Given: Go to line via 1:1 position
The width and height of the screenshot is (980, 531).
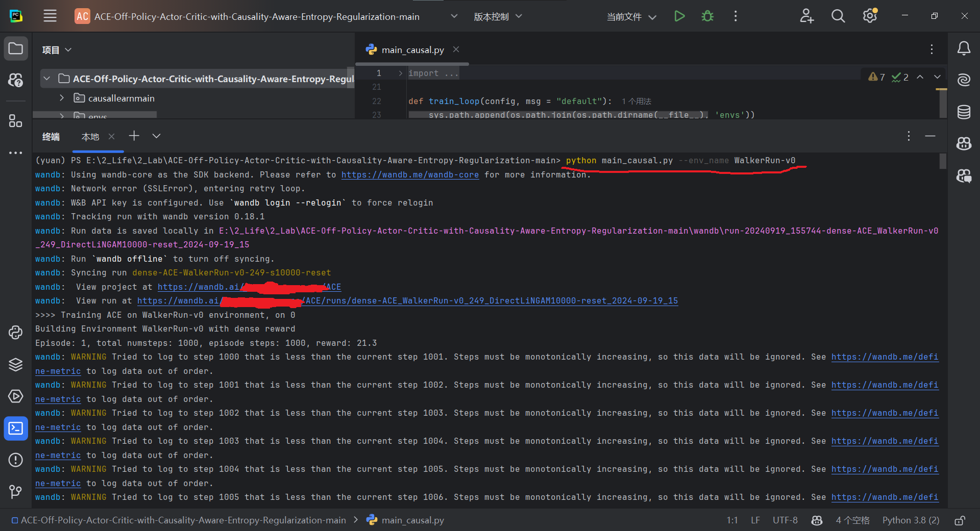Looking at the screenshot, I should click(732, 520).
